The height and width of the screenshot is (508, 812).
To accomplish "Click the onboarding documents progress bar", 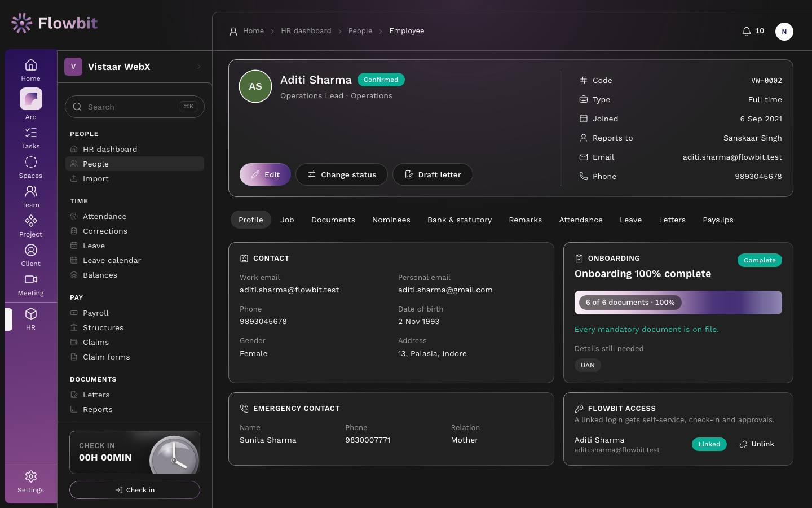I will pos(678,303).
